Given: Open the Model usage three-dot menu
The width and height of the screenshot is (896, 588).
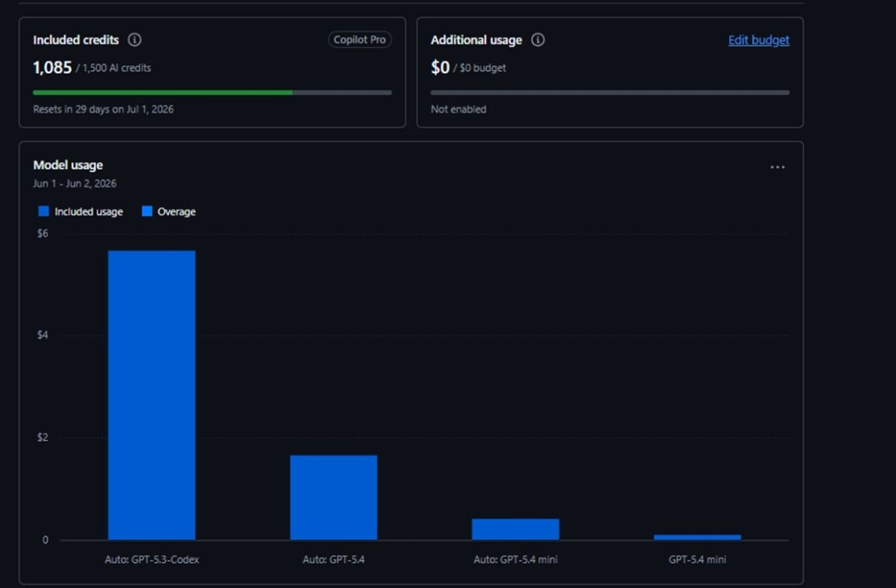Looking at the screenshot, I should [x=777, y=167].
